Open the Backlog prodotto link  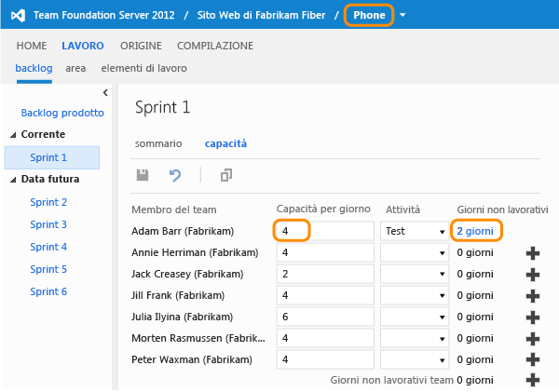pyautogui.click(x=62, y=113)
